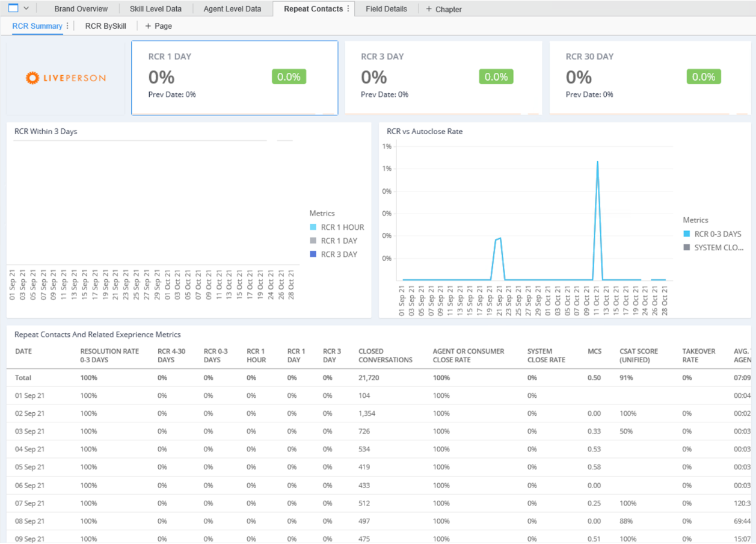Click the RCR 0-3 DAYS legend swatch
756x544 pixels.
pos(686,234)
